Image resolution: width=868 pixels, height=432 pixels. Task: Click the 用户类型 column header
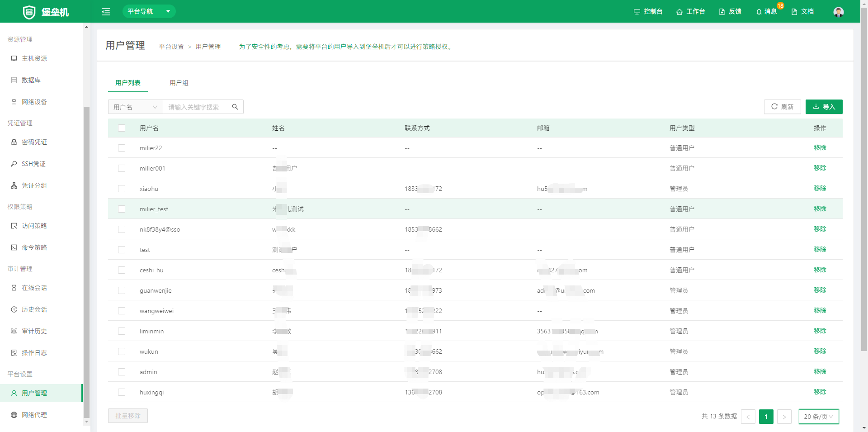[x=682, y=128]
